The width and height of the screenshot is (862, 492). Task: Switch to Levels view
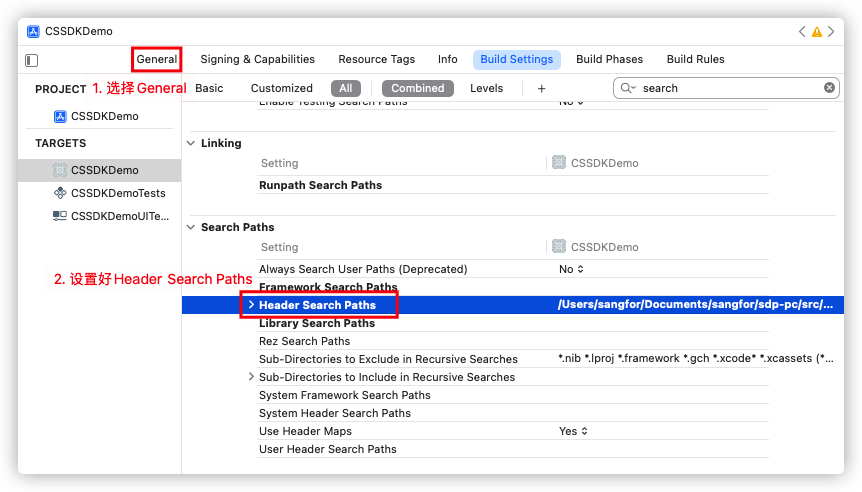pyautogui.click(x=486, y=88)
